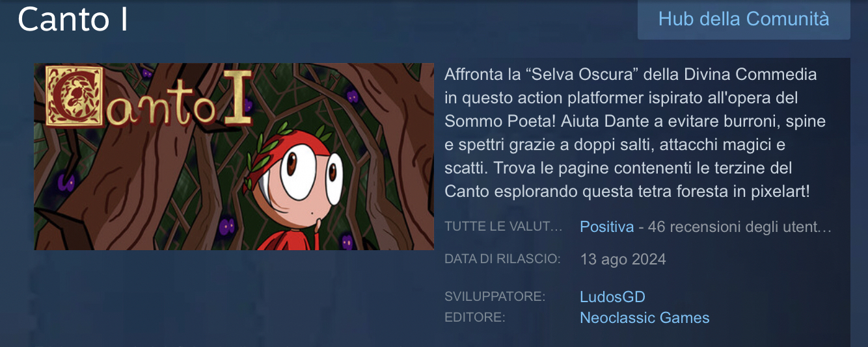
Task: Click the DATA DI RILASCIO label
Action: coord(502,259)
